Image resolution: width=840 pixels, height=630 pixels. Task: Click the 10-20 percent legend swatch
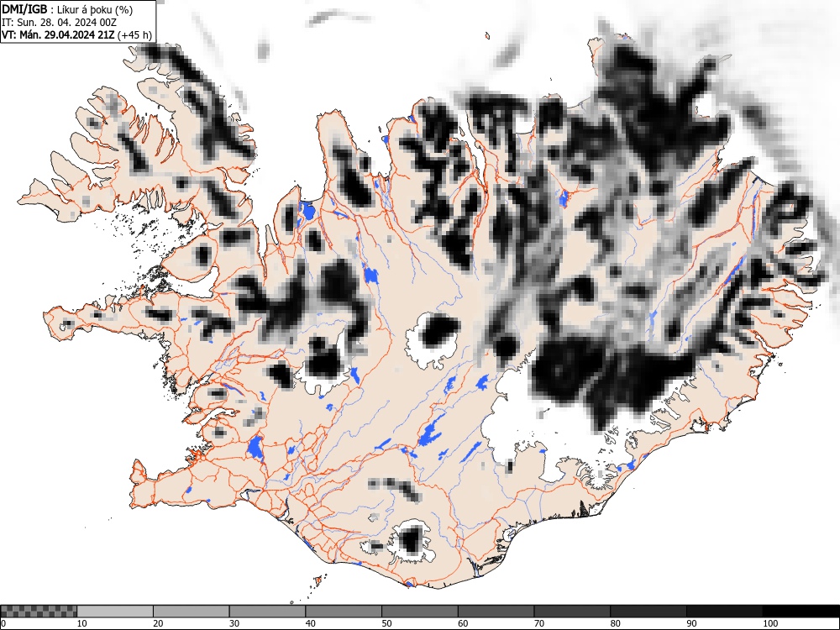[115, 612]
